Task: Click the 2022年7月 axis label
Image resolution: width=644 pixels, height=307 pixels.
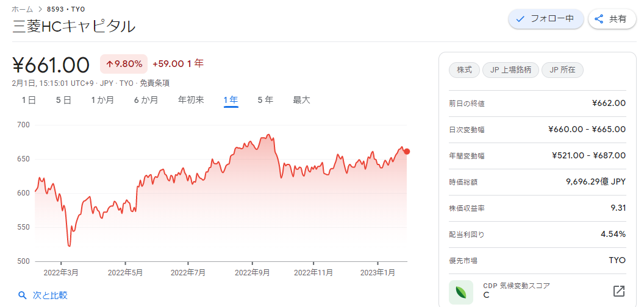Action: tap(188, 272)
